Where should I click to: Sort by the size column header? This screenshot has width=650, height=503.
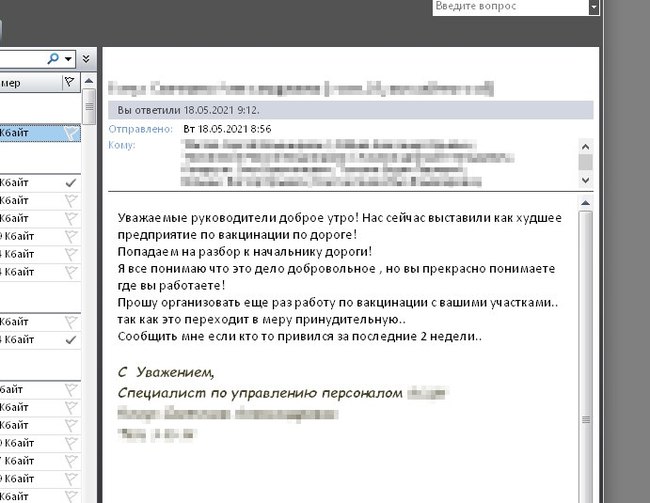[x=20, y=82]
